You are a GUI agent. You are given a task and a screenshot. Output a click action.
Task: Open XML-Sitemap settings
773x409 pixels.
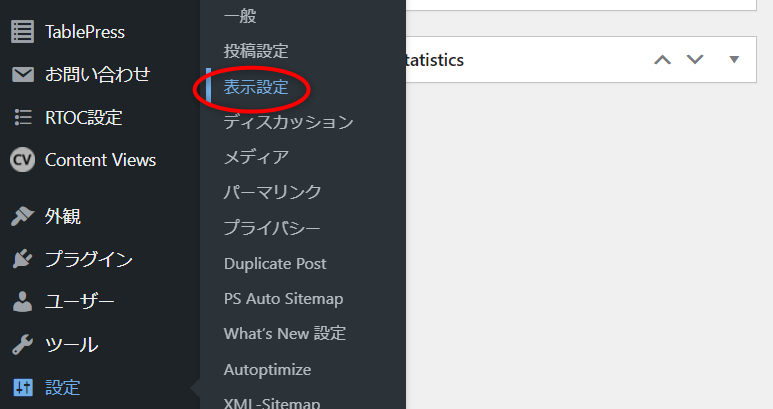click(x=272, y=402)
